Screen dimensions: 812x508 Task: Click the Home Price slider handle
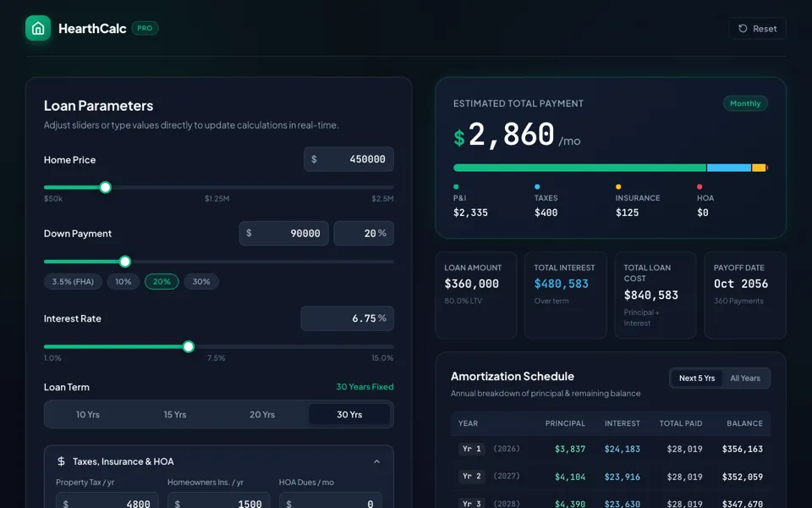pos(105,187)
